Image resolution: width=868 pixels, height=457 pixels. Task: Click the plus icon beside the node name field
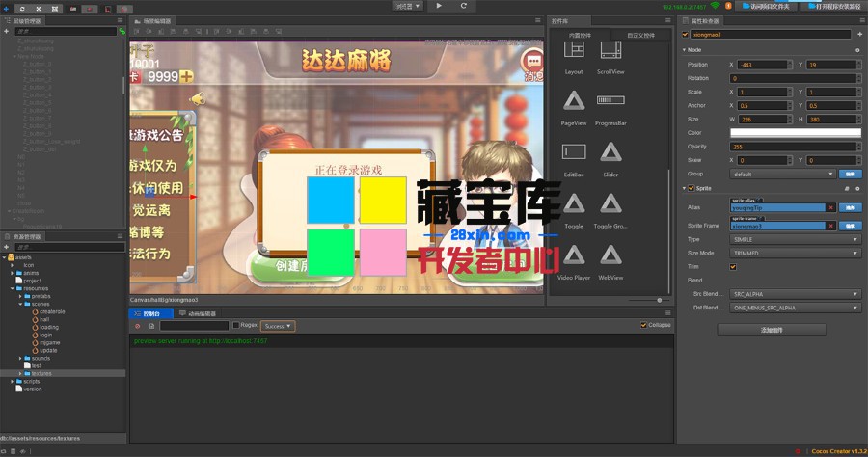point(859,35)
